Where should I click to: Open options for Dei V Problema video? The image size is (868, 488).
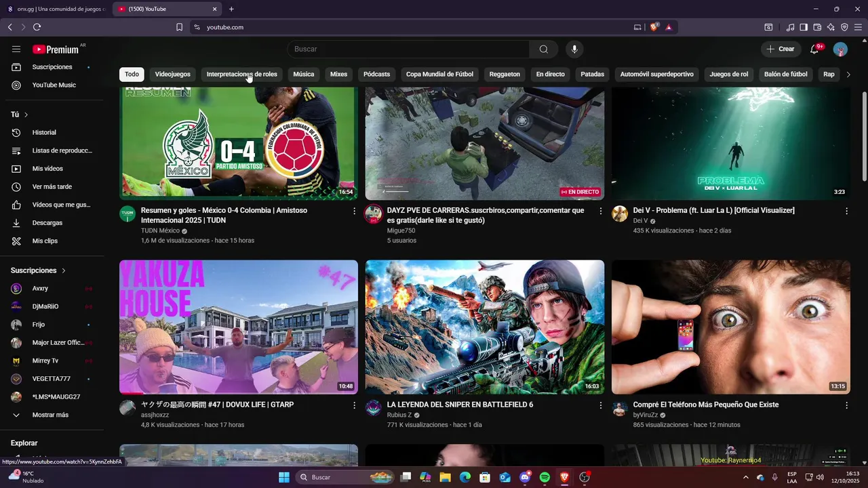(846, 211)
